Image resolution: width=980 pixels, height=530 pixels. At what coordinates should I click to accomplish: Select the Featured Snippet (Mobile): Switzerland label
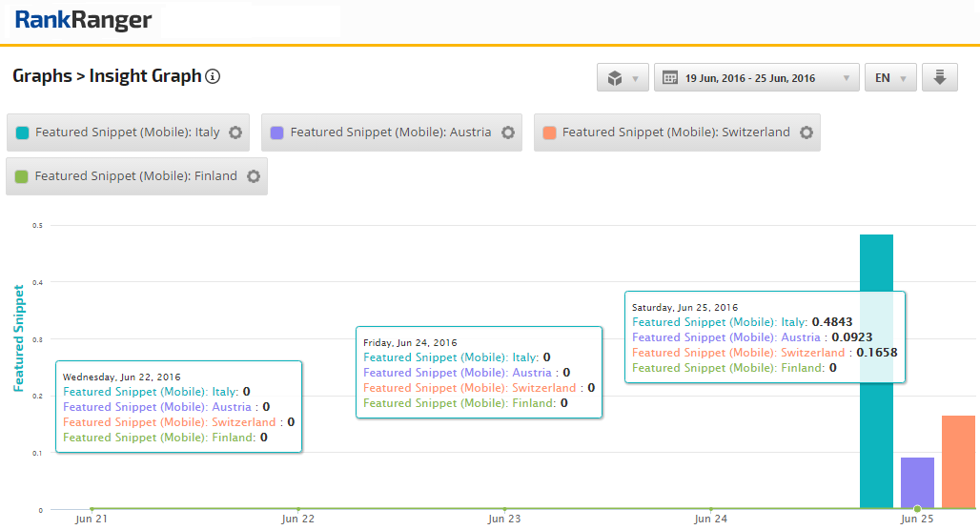click(x=675, y=132)
